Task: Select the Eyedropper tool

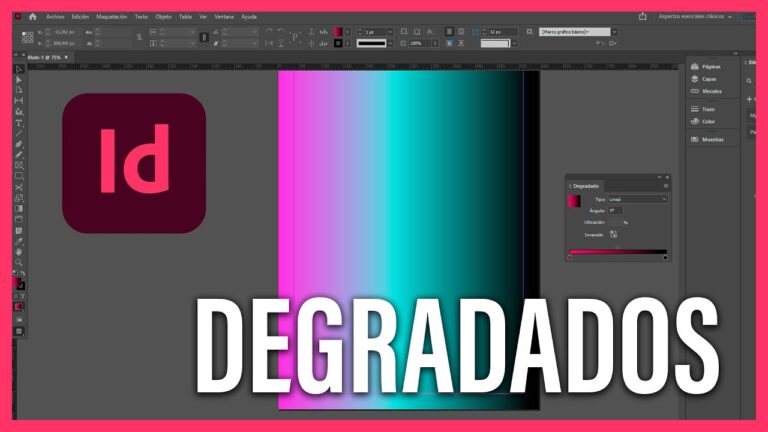Action: 19,241
